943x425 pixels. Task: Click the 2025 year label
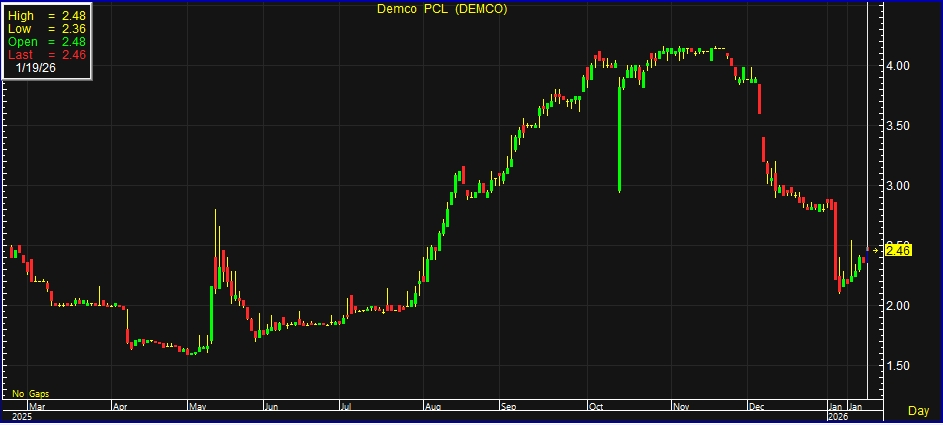click(21, 416)
